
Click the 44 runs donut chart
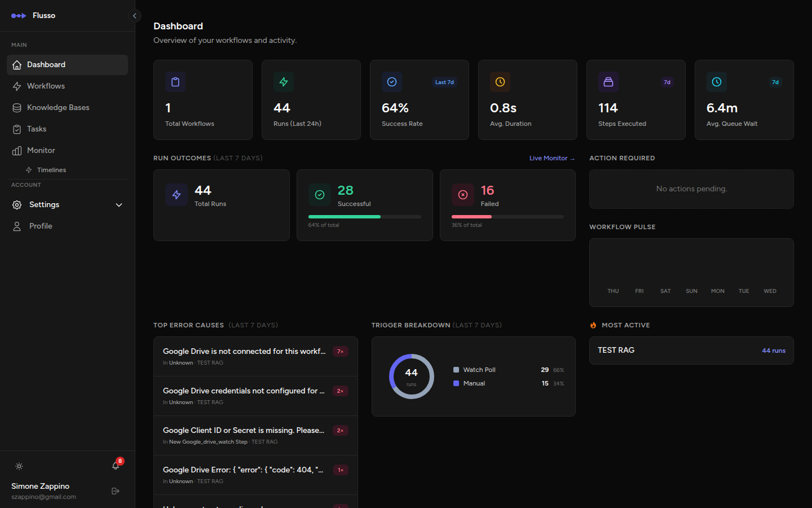(x=412, y=376)
